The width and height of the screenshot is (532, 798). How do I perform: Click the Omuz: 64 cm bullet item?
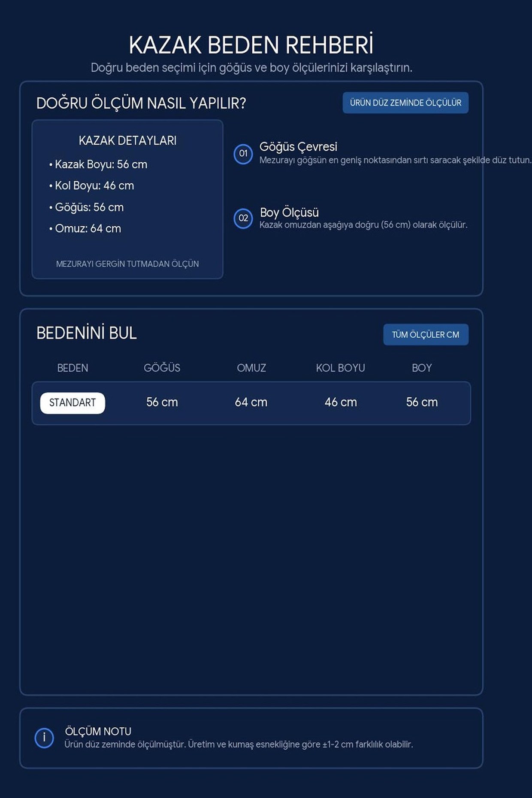coord(85,229)
